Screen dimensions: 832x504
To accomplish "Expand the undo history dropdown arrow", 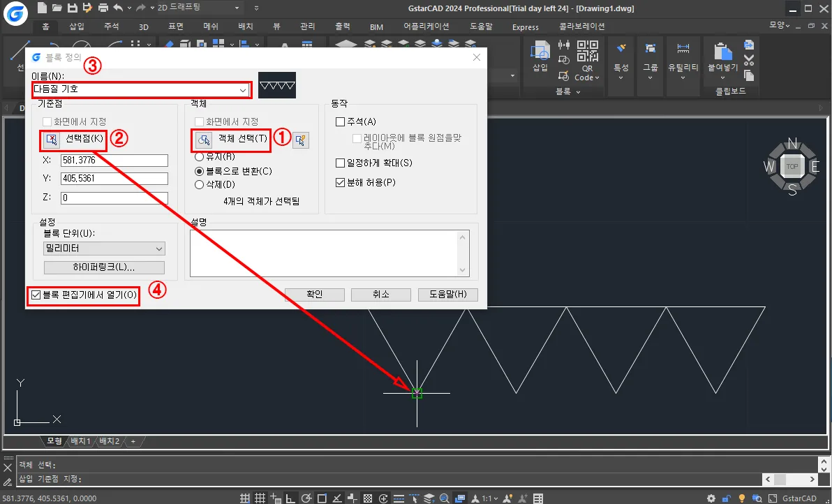I will (x=129, y=8).
